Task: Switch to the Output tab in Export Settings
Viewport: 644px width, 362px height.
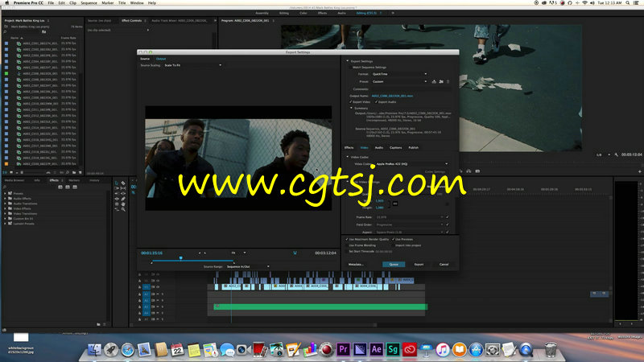Action: [161, 59]
